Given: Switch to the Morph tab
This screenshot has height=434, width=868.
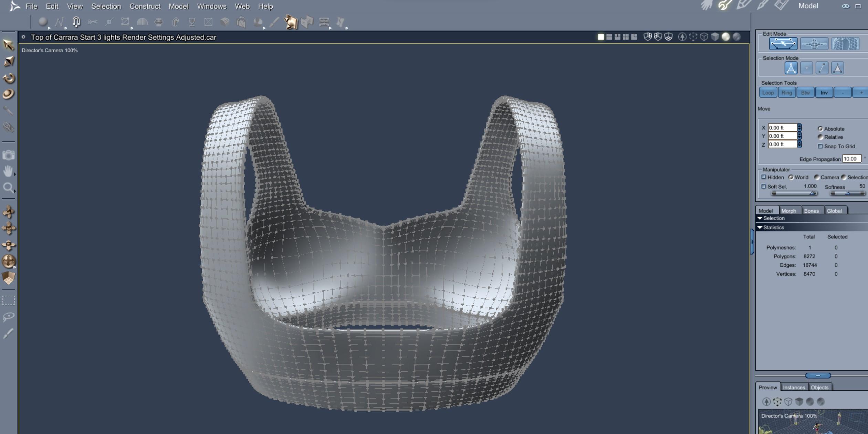Looking at the screenshot, I should click(788, 211).
